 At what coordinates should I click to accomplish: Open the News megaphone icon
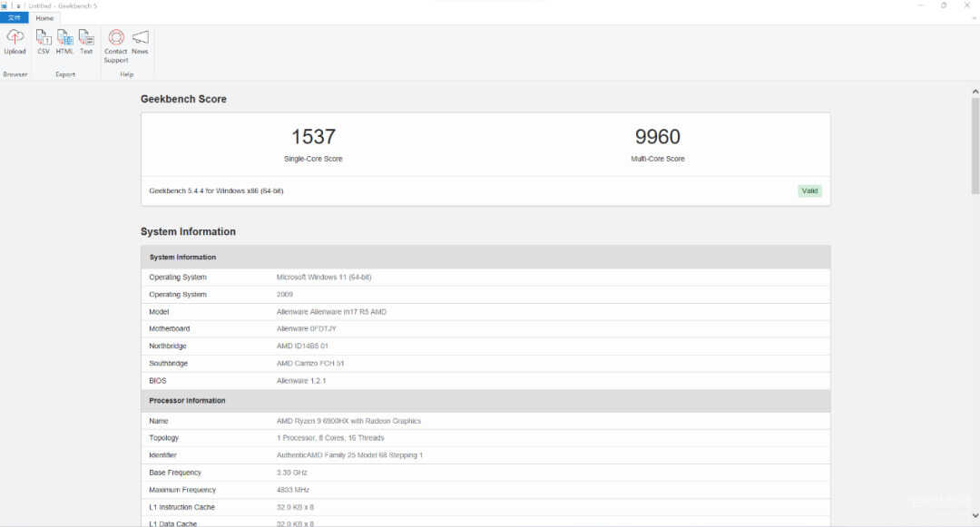click(140, 37)
